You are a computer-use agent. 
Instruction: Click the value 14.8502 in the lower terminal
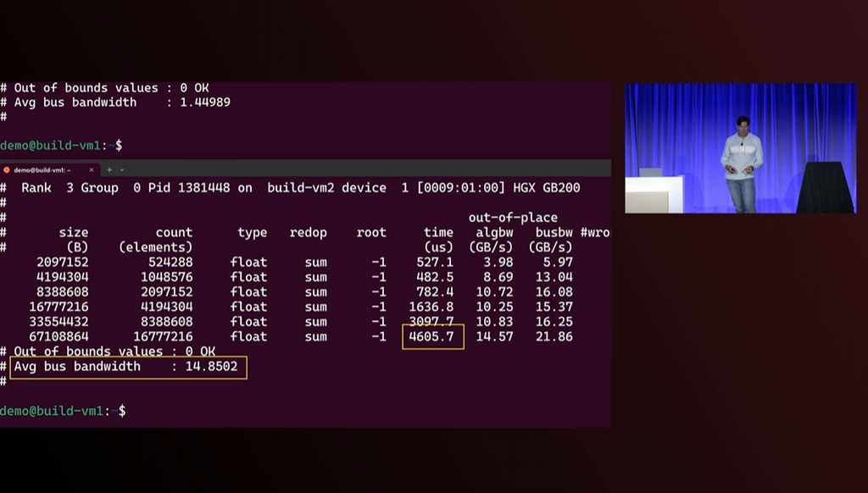[211, 366]
